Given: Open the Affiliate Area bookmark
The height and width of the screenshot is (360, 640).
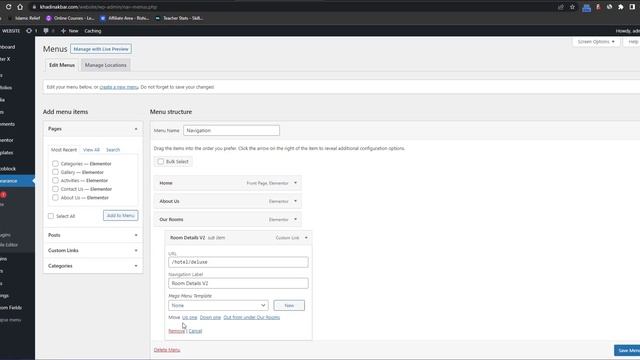Looking at the screenshot, I should [124, 18].
